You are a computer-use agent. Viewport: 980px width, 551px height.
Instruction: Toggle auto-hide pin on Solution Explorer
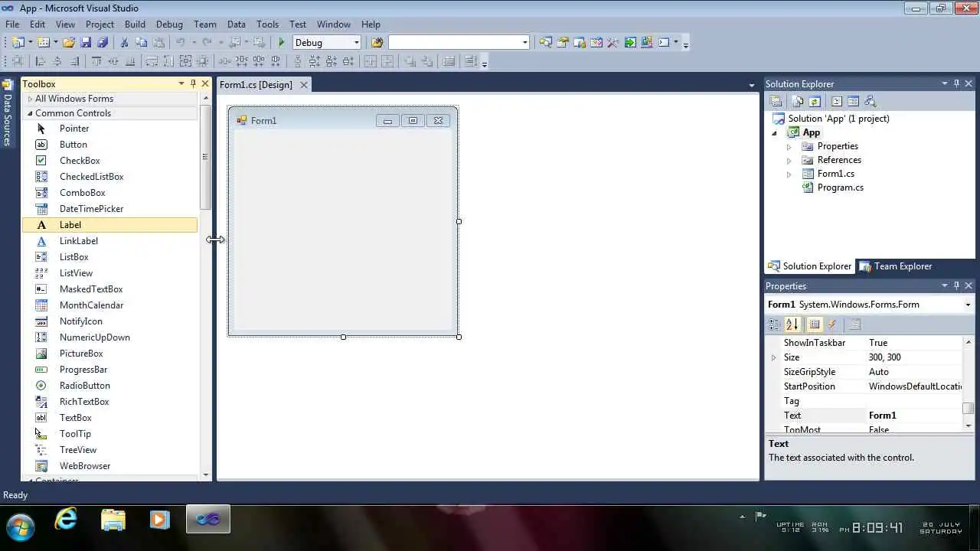(956, 83)
